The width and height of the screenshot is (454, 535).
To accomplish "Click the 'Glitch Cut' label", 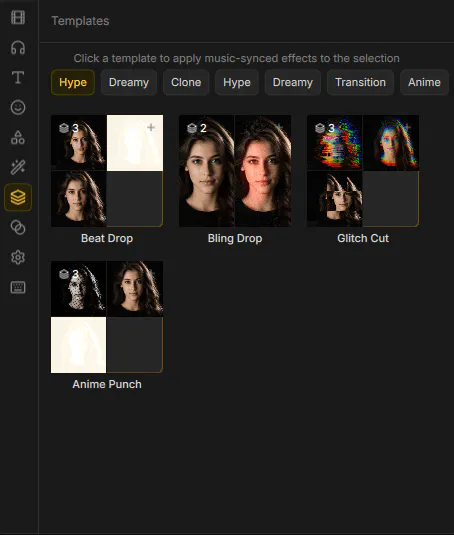I will [363, 238].
